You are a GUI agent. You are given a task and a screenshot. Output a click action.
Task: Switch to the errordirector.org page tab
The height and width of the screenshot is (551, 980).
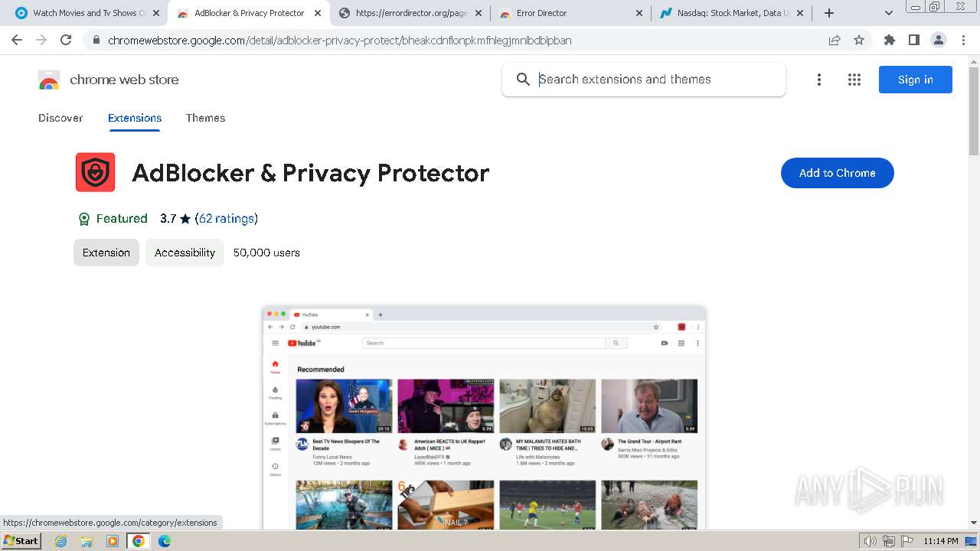click(410, 13)
